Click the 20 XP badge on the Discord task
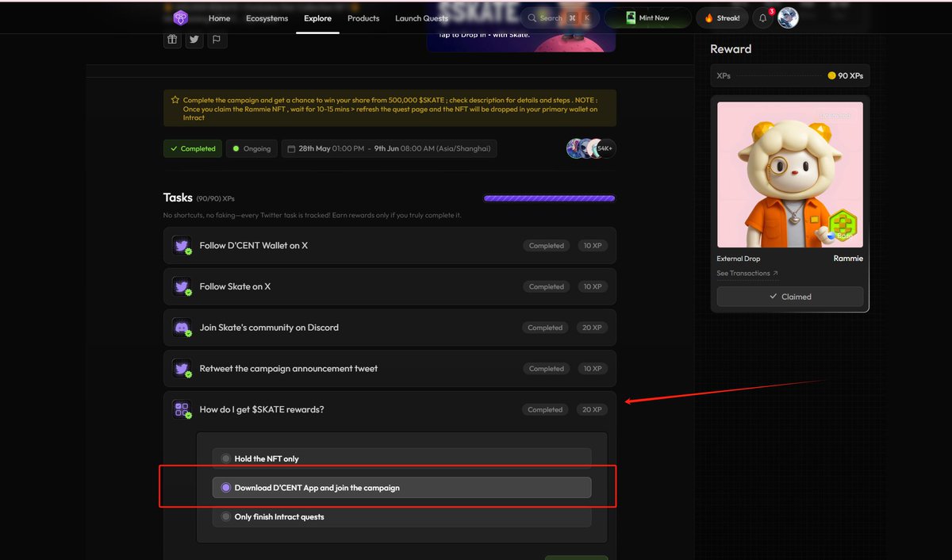Screen dimensions: 952x560 point(592,328)
